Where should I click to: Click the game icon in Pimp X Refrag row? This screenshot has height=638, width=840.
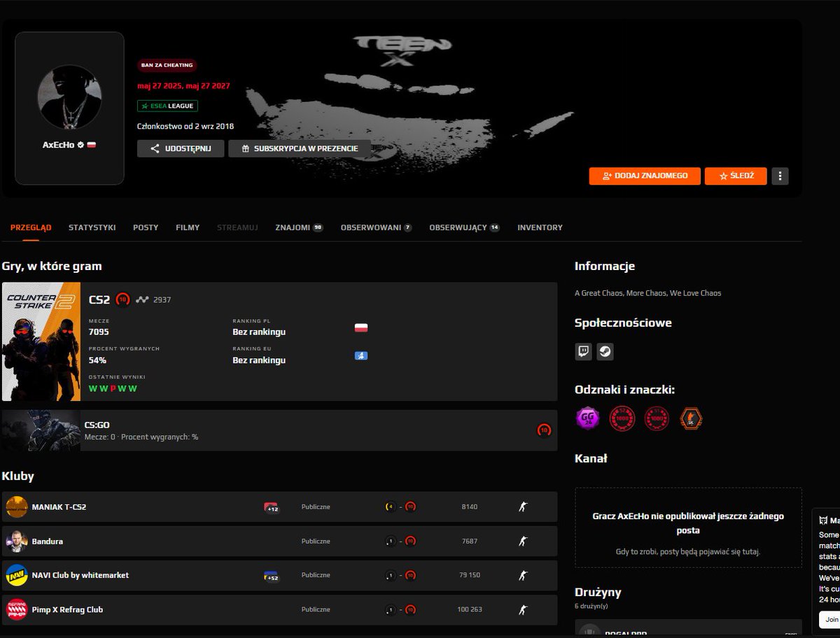tap(522, 609)
